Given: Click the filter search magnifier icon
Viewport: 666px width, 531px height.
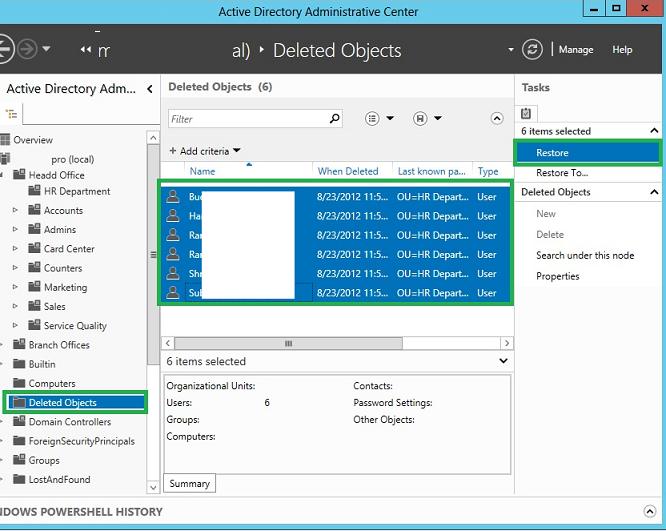Looking at the screenshot, I should [335, 119].
